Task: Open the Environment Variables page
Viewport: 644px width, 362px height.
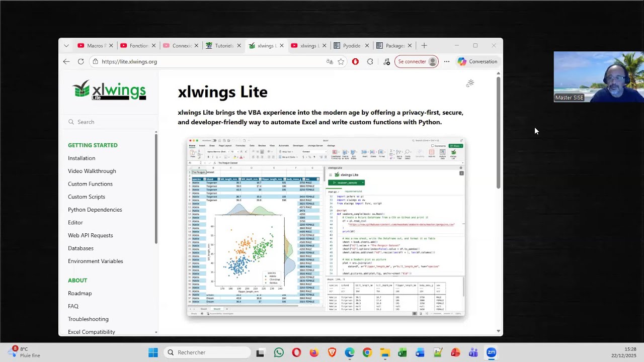Action: [96, 261]
